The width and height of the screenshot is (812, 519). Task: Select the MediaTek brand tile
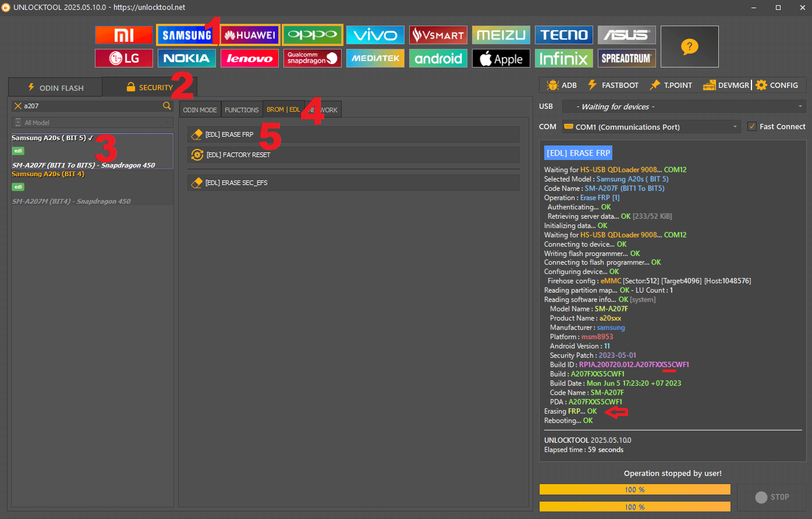pos(375,58)
